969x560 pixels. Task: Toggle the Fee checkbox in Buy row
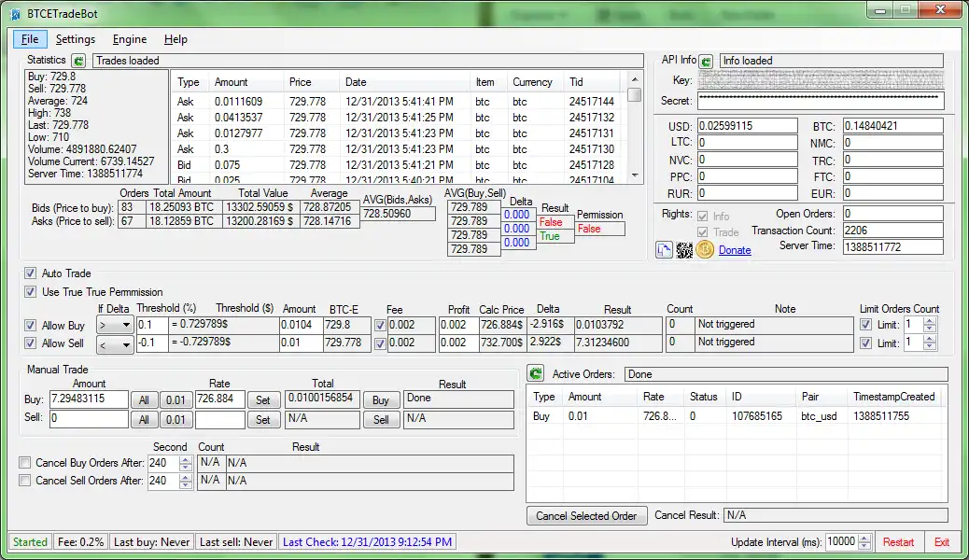tap(380, 325)
